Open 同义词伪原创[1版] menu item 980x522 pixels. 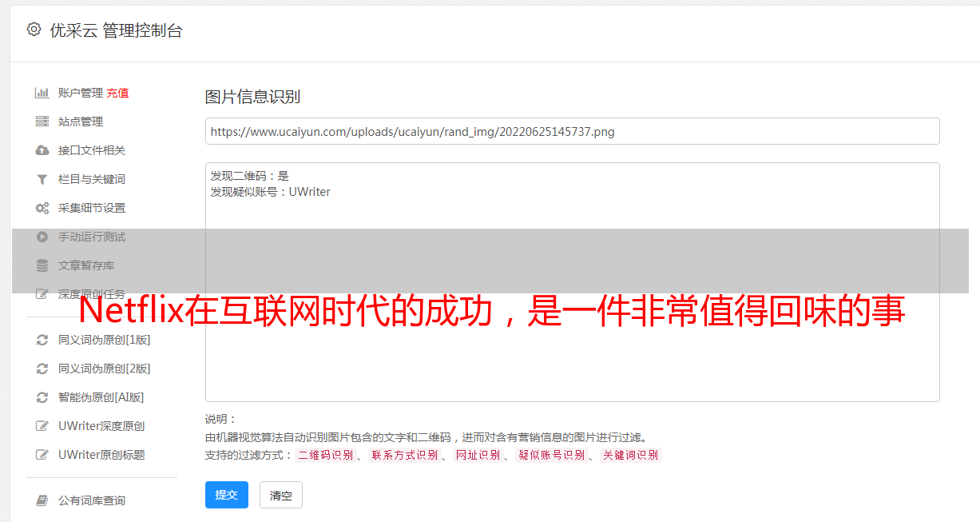tap(105, 340)
